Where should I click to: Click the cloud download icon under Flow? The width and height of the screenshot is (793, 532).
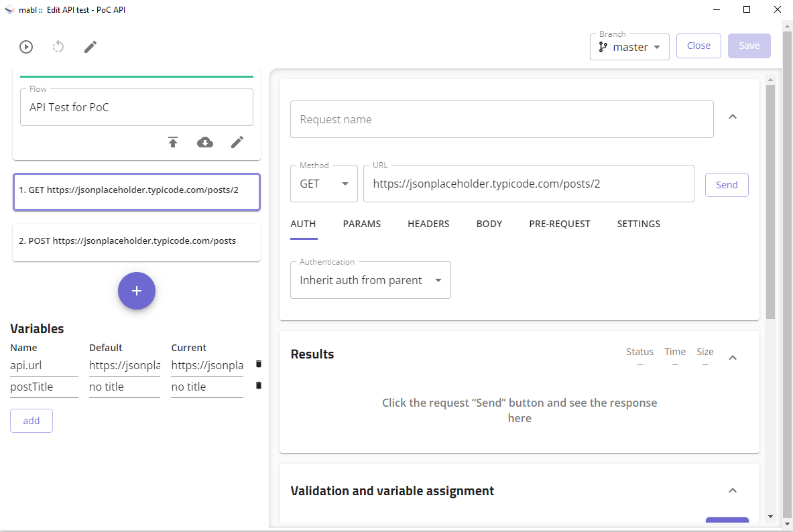205,142
